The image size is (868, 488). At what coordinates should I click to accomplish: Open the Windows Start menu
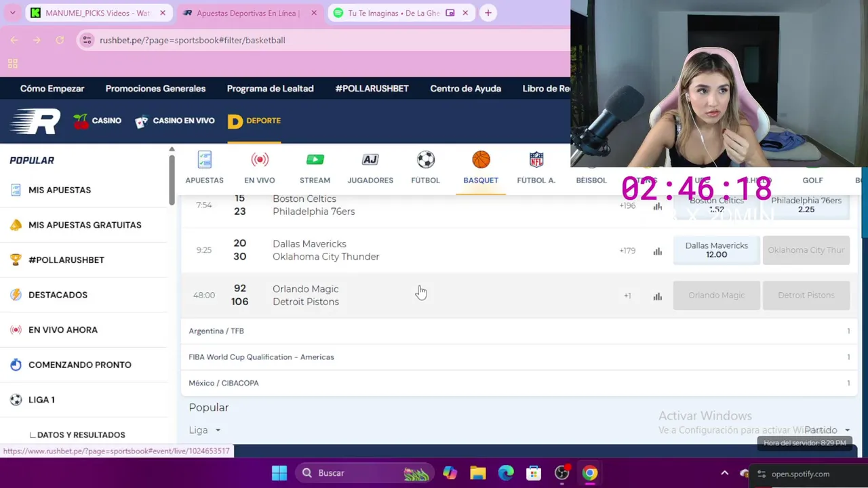(x=279, y=473)
